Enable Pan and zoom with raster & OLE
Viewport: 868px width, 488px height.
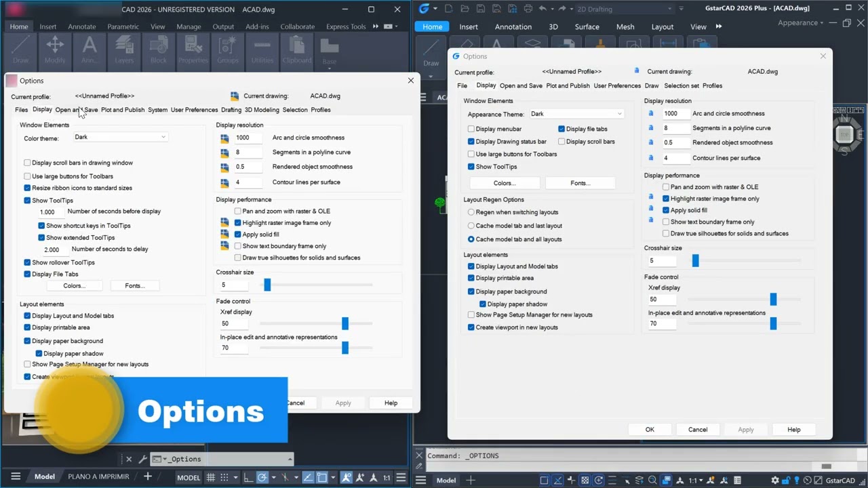click(x=237, y=211)
